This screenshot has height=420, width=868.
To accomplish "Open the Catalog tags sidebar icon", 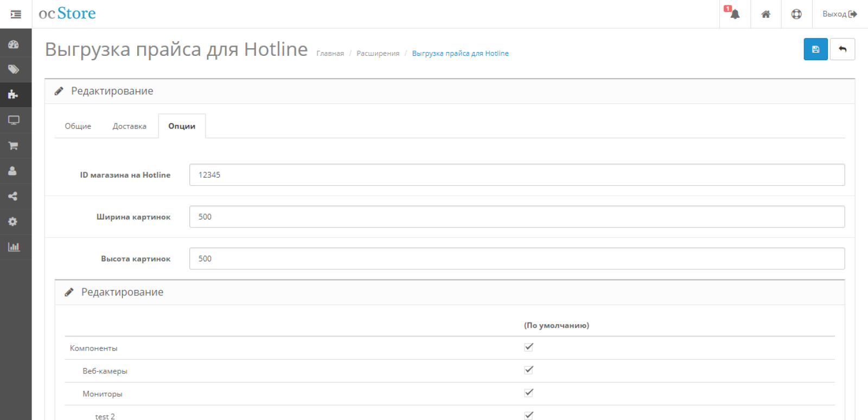I will 14,69.
